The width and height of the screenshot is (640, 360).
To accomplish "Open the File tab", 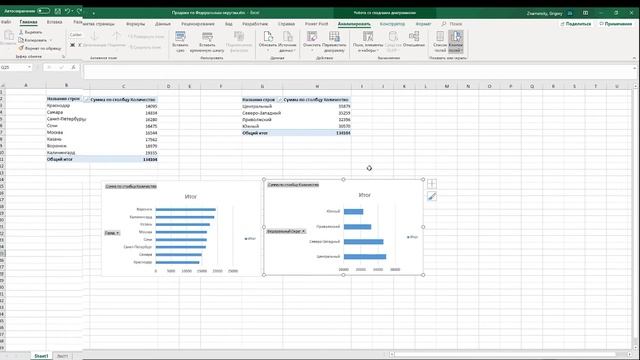I will point(6,22).
